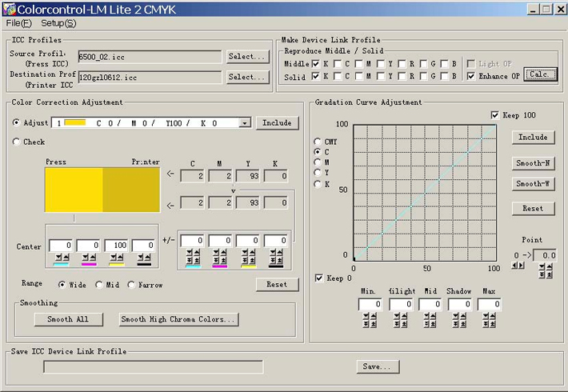The width and height of the screenshot is (568, 392).
Task: Click the Max double down arrow
Action: (x=486, y=324)
